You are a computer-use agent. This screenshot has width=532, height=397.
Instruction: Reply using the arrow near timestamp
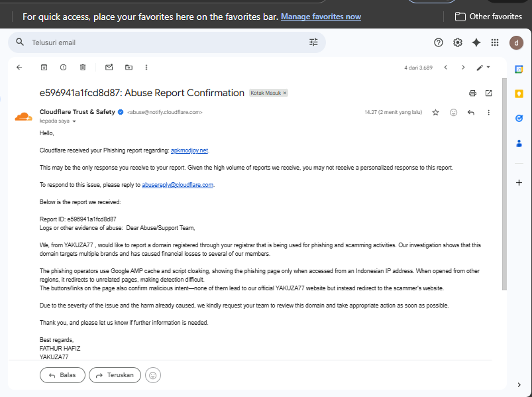471,112
